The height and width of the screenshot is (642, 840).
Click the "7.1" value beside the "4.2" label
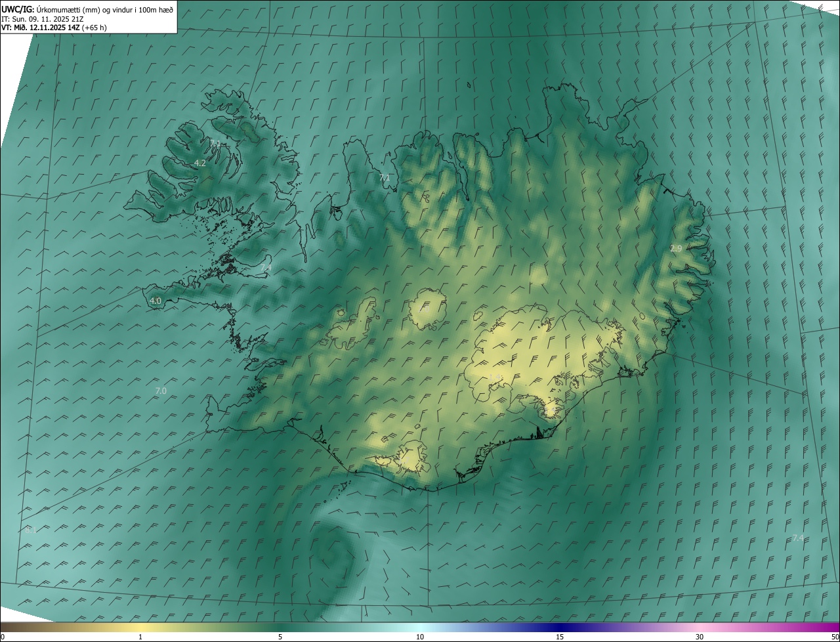(x=215, y=143)
